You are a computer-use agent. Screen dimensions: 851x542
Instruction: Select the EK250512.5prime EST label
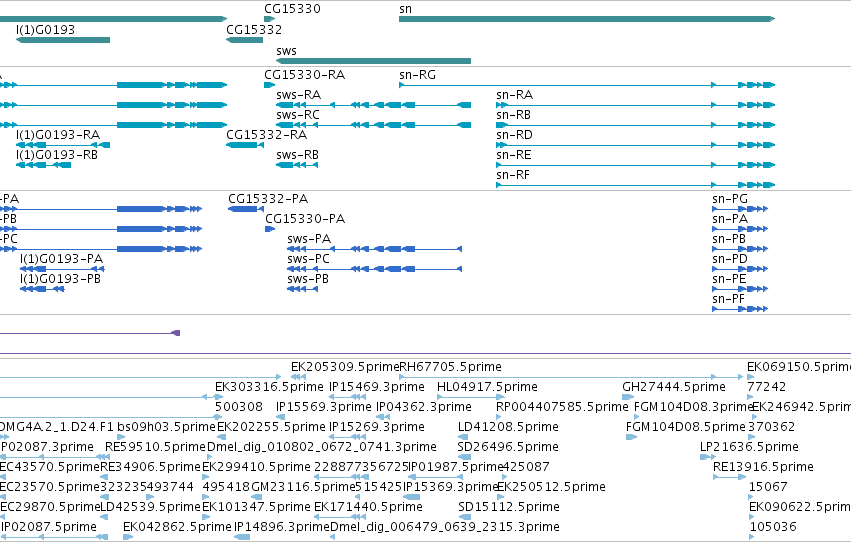(551, 488)
